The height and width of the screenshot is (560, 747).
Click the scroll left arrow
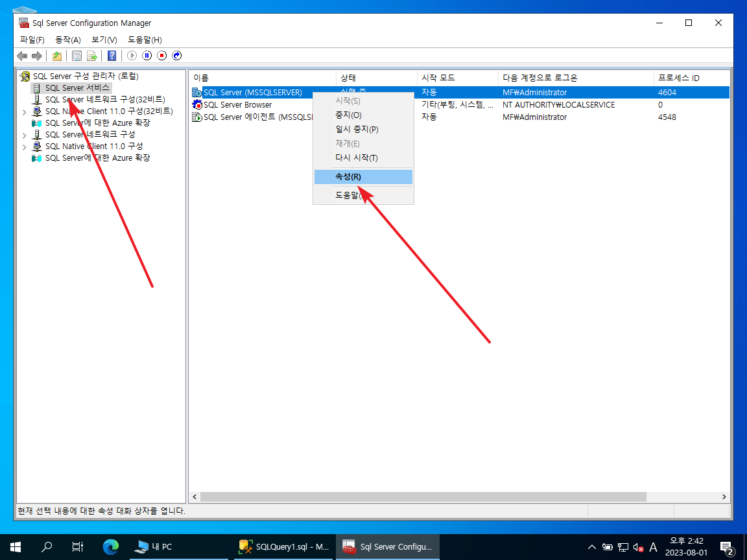(195, 496)
